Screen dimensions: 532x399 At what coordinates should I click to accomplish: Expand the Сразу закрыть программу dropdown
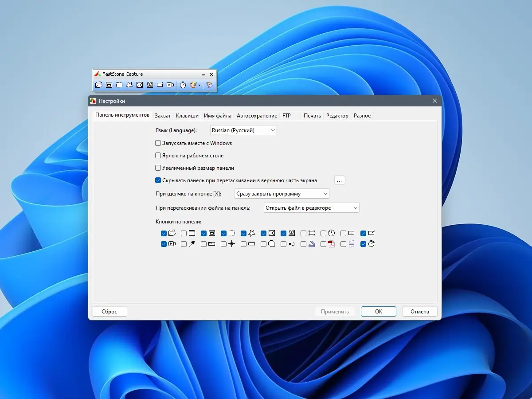click(x=282, y=194)
